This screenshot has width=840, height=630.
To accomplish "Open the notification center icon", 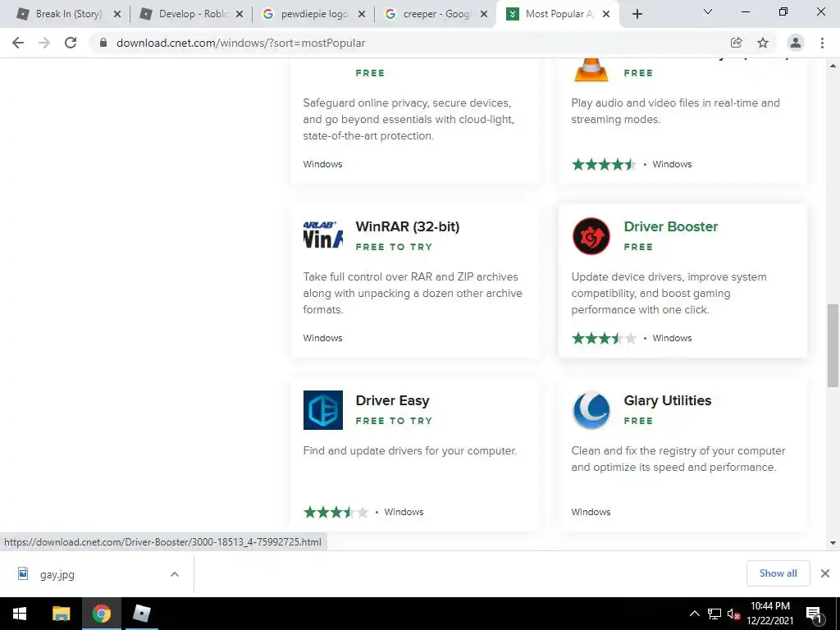I will pyautogui.click(x=814, y=614).
